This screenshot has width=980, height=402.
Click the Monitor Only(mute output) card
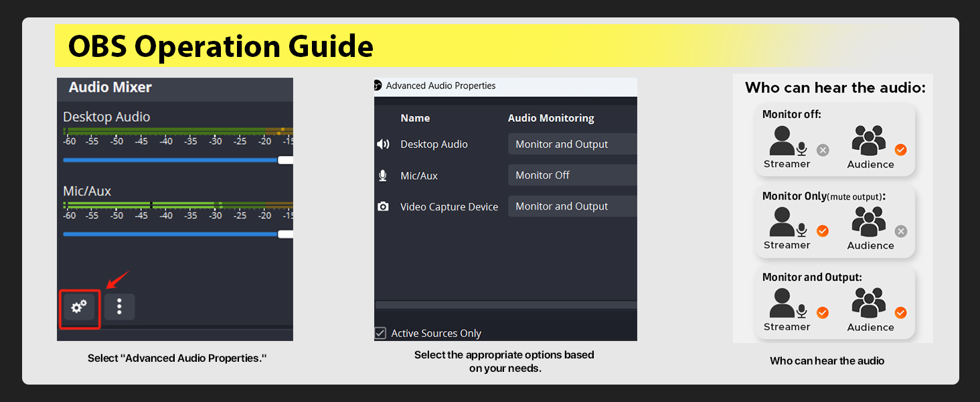click(x=835, y=222)
